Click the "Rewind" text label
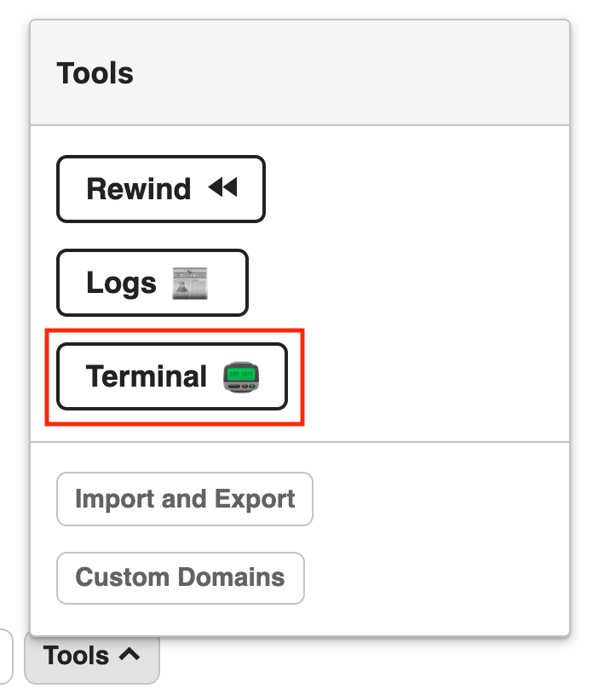Image resolution: width=610 pixels, height=700 pixels. point(138,189)
